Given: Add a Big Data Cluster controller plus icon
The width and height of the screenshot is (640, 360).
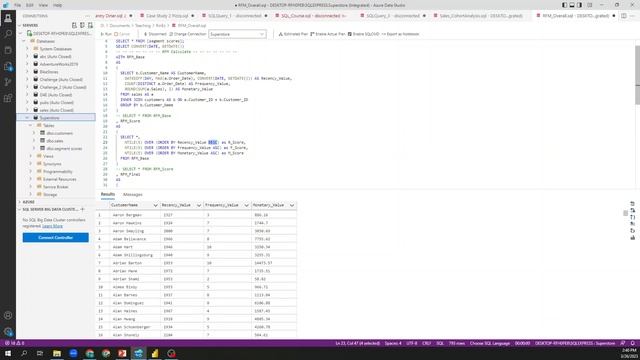Looking at the screenshot, I should [83, 209].
